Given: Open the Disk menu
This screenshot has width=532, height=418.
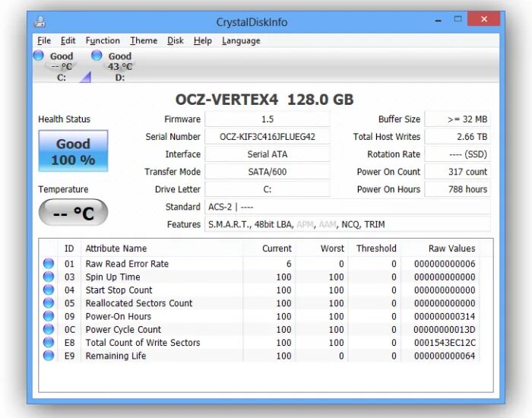Looking at the screenshot, I should [x=175, y=41].
